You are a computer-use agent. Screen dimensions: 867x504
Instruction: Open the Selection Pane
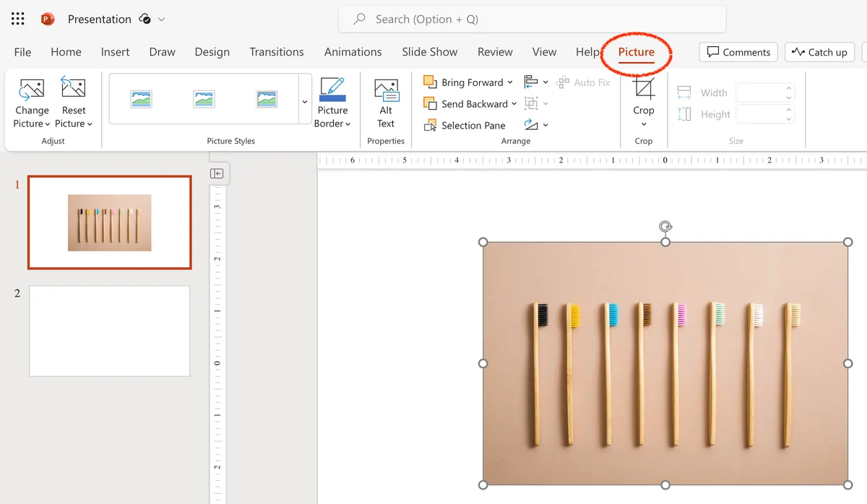465,126
